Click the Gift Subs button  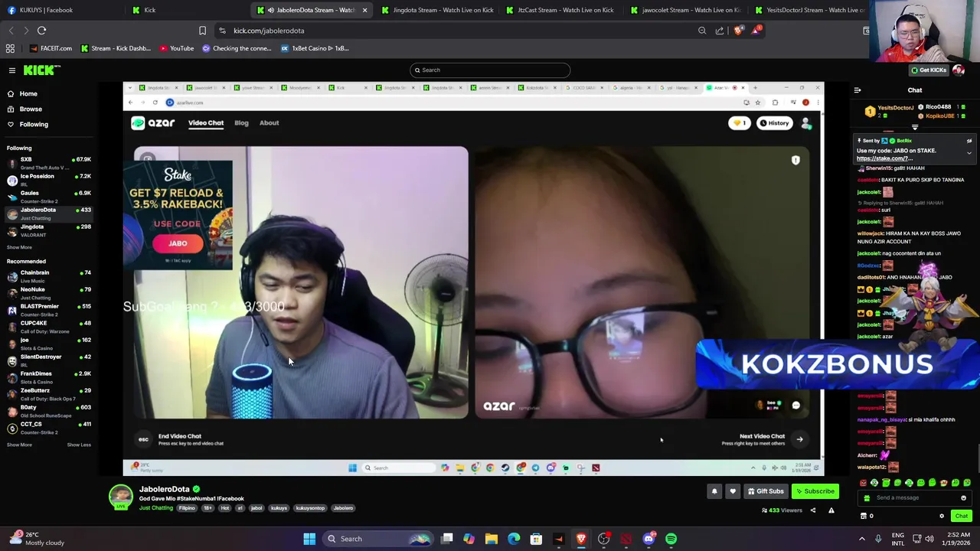point(766,491)
